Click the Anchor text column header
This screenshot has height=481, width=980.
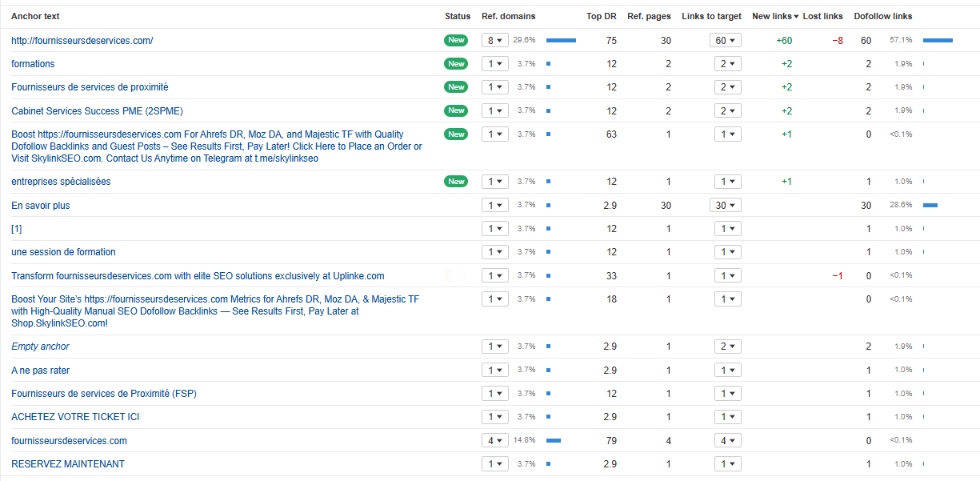click(x=35, y=16)
